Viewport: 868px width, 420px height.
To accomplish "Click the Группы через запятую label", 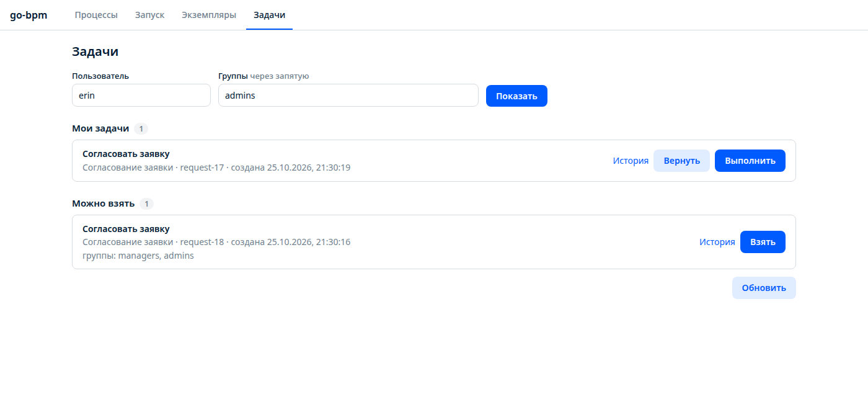I will click(x=263, y=76).
